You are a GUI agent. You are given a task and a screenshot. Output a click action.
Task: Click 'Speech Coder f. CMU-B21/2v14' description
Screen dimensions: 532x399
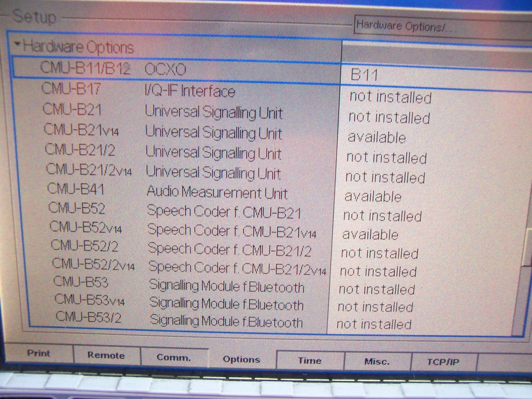(237, 268)
